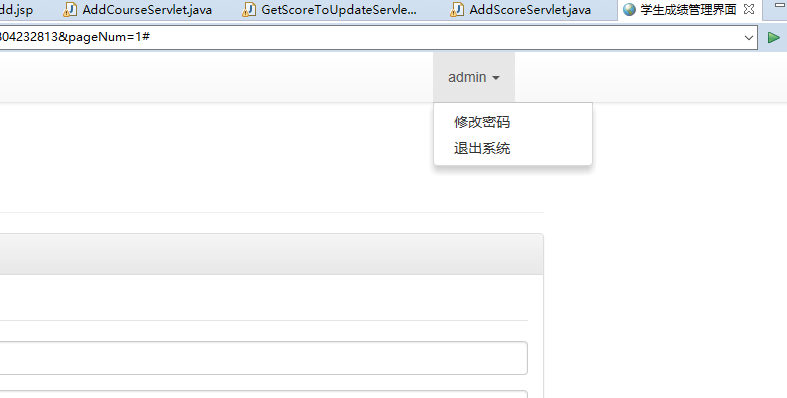
Task: Open the AddScoreServlet.java editor tab
Action: coord(530,10)
